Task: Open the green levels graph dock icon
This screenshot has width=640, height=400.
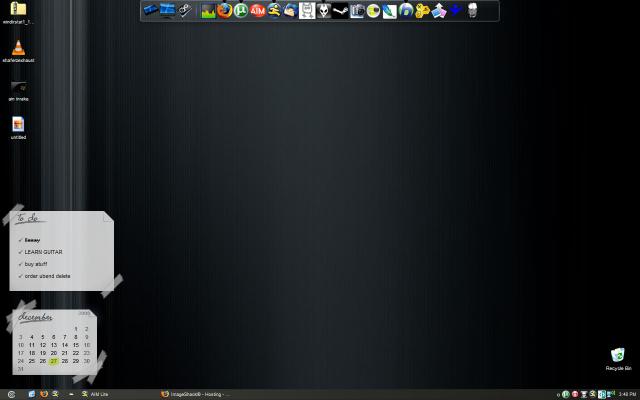Action: click(x=209, y=11)
